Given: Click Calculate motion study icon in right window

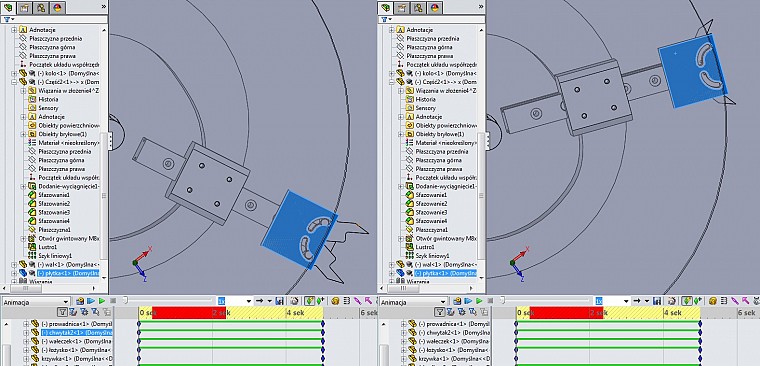Looking at the screenshot, I should (x=457, y=301).
